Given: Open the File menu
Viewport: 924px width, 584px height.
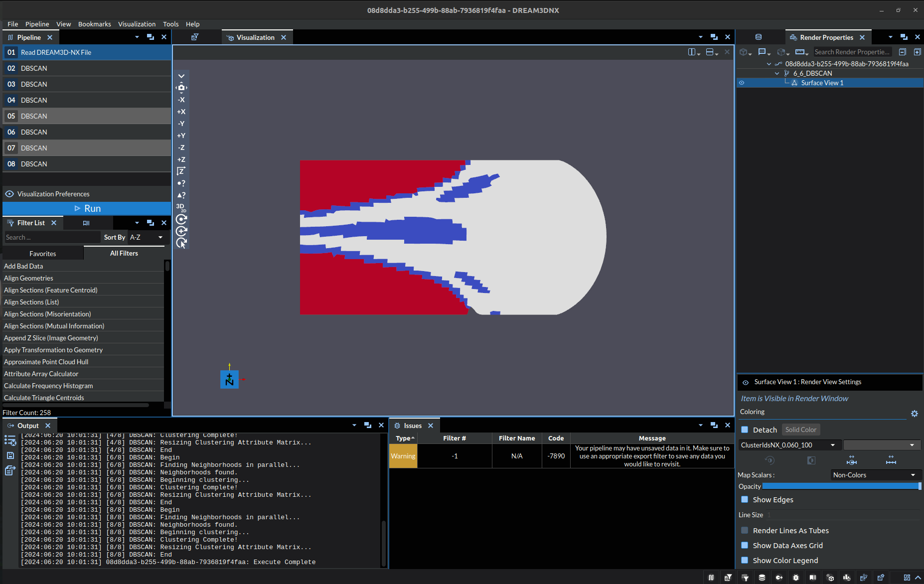Looking at the screenshot, I should click(13, 24).
